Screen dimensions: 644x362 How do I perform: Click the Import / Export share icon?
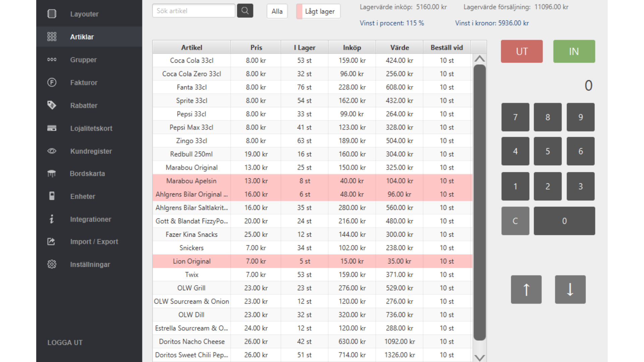(51, 241)
